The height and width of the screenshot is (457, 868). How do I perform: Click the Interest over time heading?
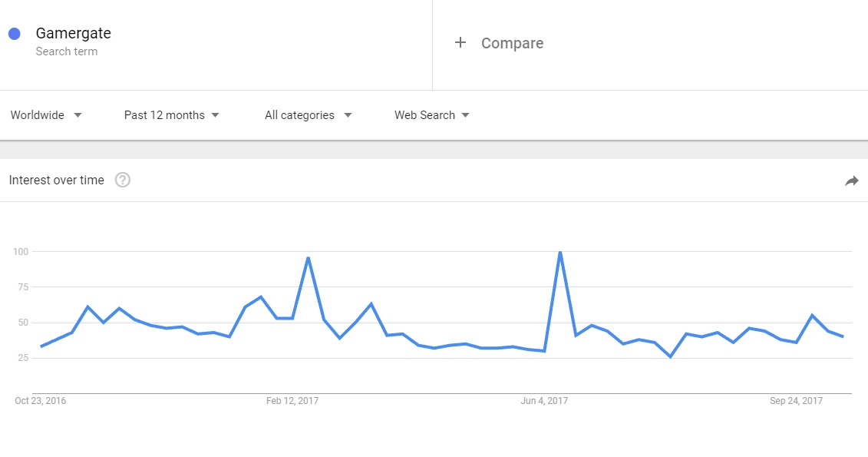pos(57,180)
